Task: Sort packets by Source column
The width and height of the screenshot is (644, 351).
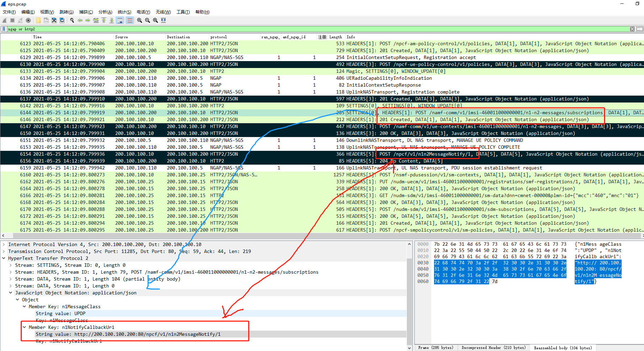Action: (140, 37)
